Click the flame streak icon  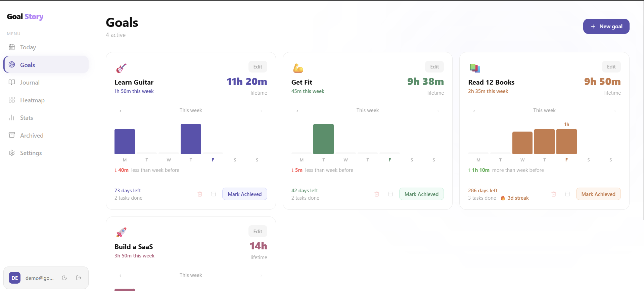(503, 198)
